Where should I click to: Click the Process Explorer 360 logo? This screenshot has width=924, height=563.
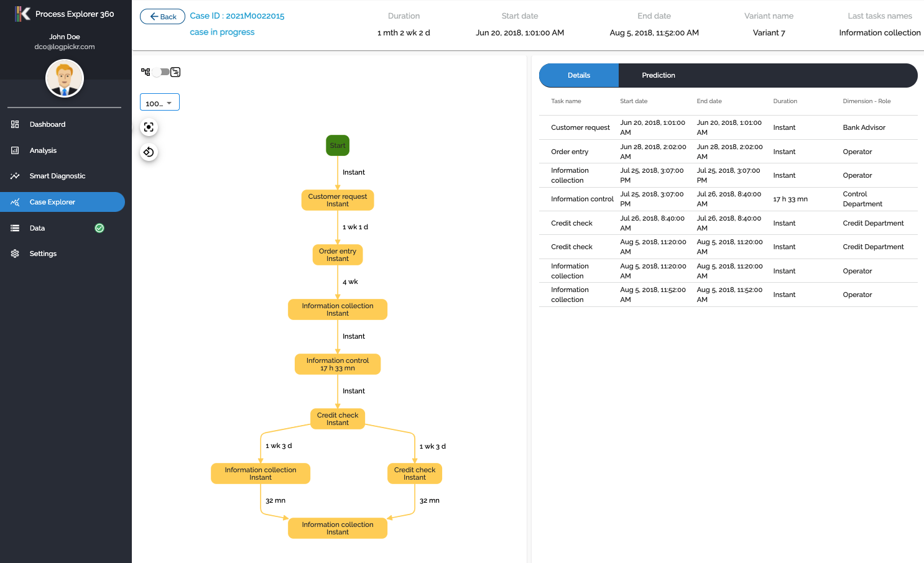coord(23,13)
